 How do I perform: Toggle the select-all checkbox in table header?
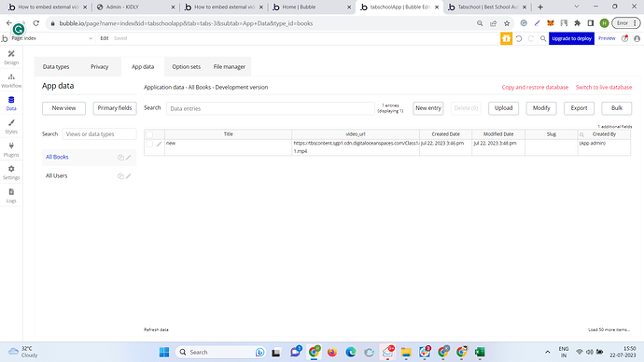click(149, 134)
